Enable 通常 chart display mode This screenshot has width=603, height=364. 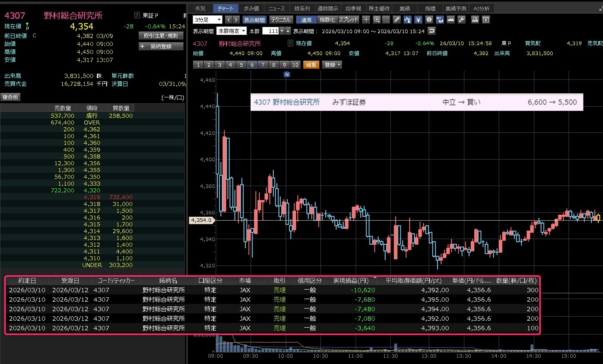click(306, 20)
